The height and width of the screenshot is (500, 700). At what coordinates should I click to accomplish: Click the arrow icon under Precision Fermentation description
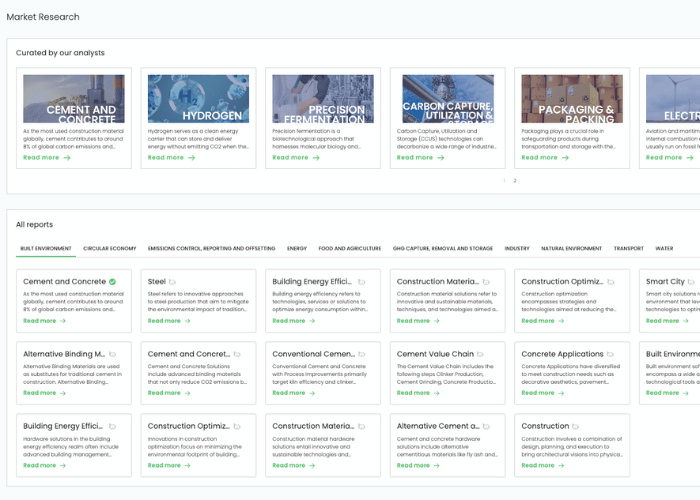tap(316, 158)
